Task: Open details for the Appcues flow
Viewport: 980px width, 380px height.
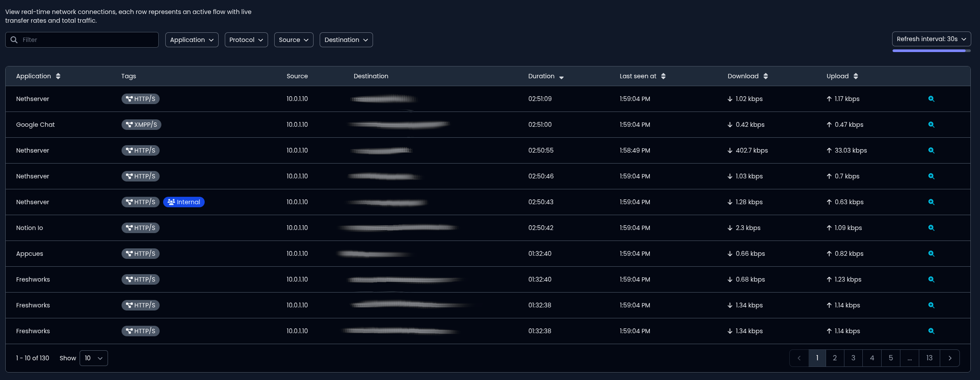Action: [x=931, y=254]
